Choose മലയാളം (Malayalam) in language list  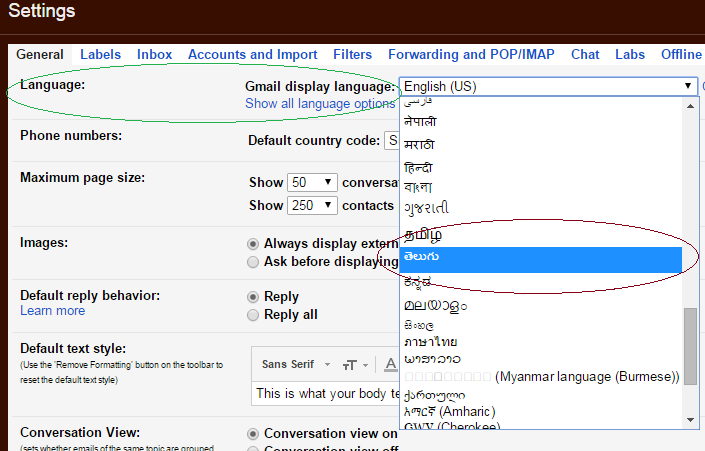540,306
